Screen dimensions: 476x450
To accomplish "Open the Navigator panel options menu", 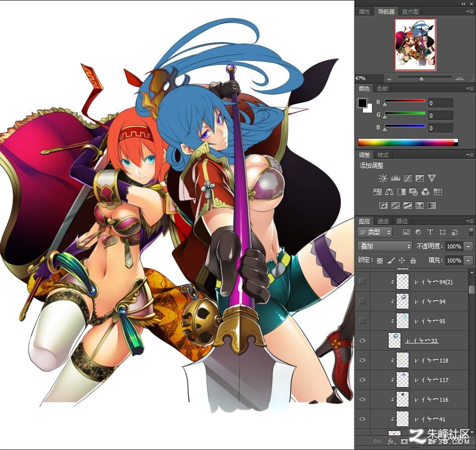I will (x=470, y=11).
